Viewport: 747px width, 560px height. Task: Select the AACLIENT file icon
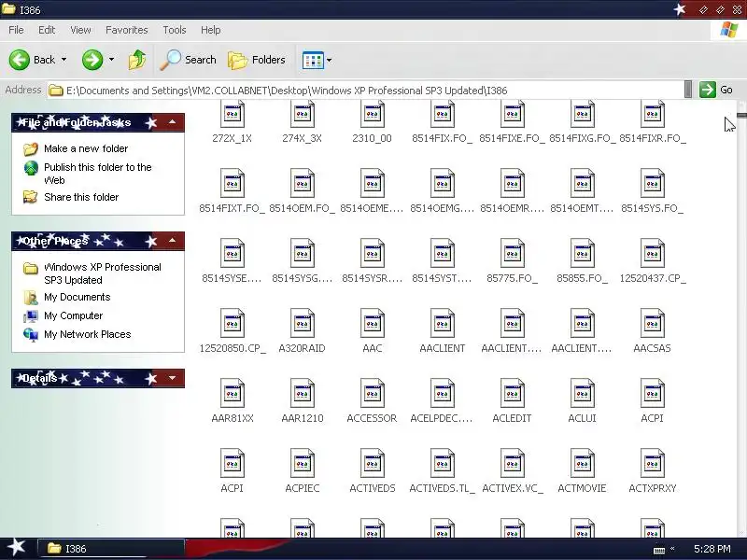(442, 323)
